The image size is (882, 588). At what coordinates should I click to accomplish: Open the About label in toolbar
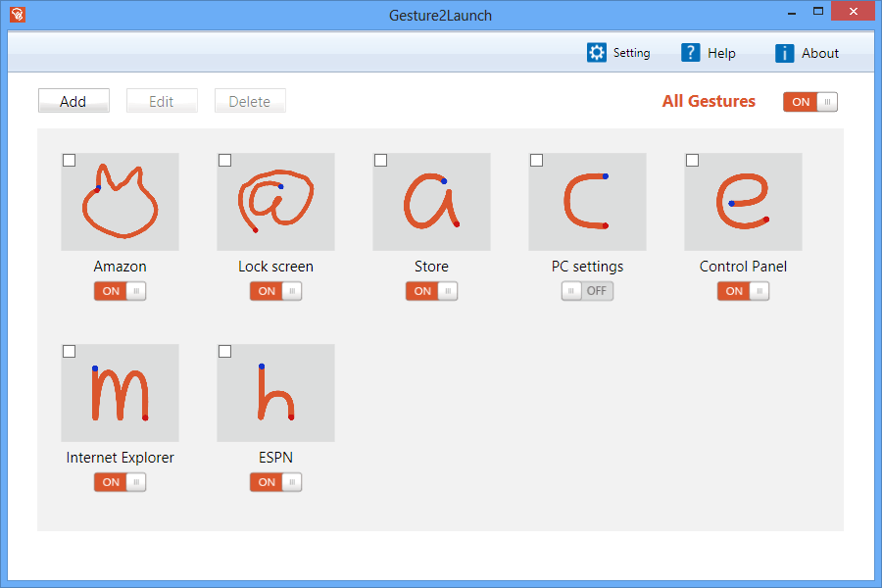[x=820, y=53]
